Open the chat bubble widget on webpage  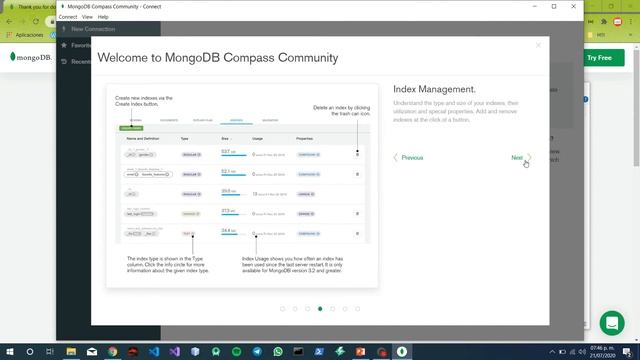click(612, 323)
